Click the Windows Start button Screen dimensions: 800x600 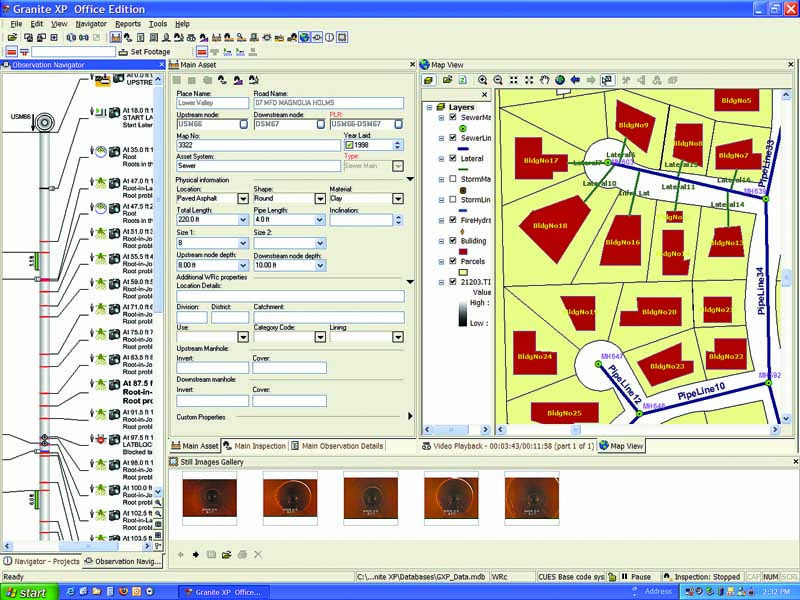click(29, 592)
